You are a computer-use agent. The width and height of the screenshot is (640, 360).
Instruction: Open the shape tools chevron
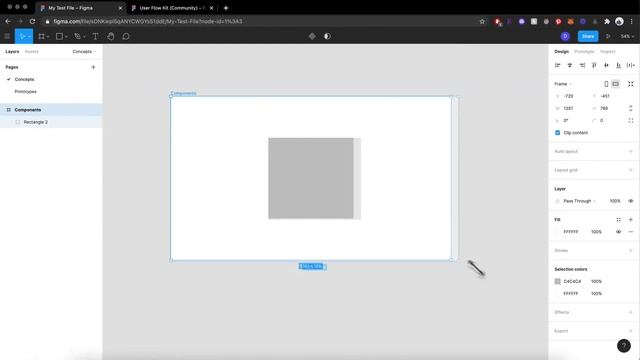coord(66,37)
